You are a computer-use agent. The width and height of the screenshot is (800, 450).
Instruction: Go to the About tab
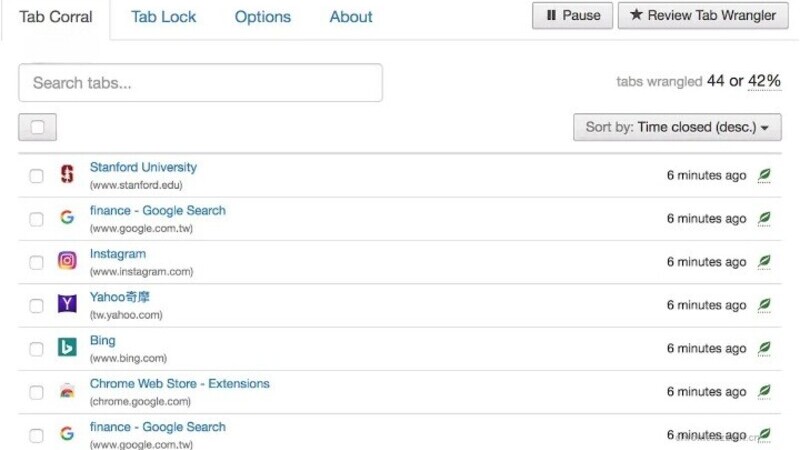pyautogui.click(x=351, y=17)
